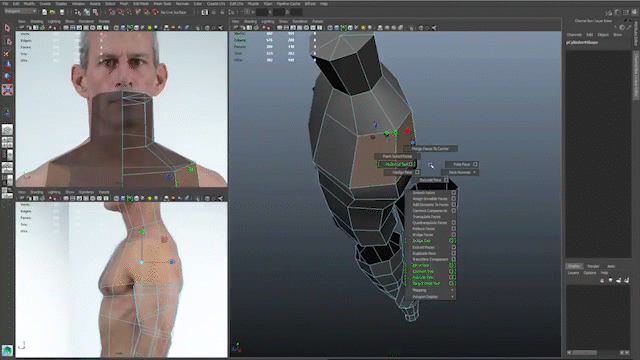Image resolution: width=640 pixels, height=360 pixels.
Task: Open the Tool Settings using the top-right sidebar icon
Action: pos(626,13)
